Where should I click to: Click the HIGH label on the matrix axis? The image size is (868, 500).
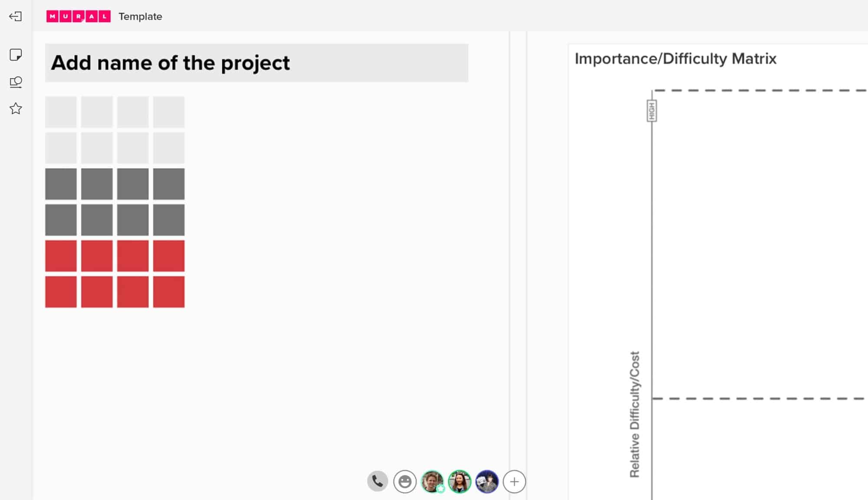pos(651,110)
